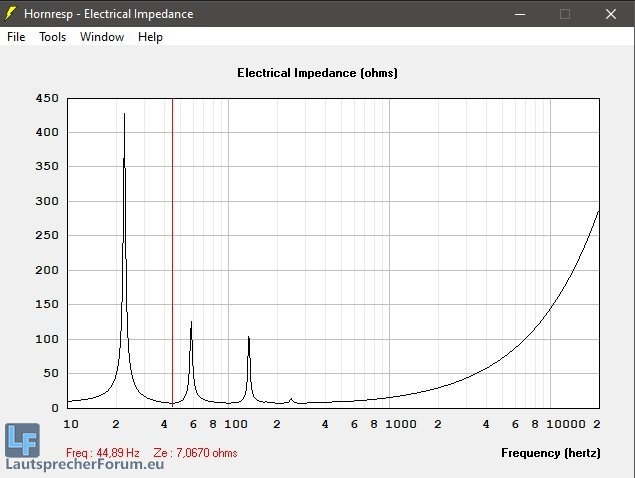
Task: Click the Electrical Impedance (ohms) chart title
Action: click(317, 73)
